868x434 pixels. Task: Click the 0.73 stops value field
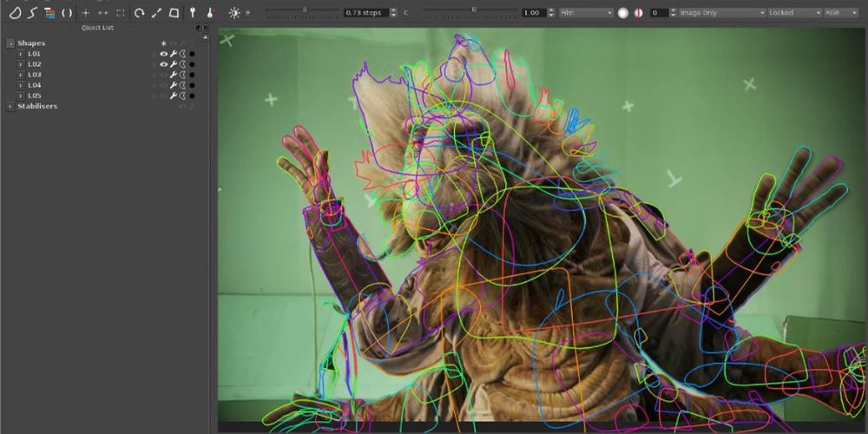[x=364, y=13]
